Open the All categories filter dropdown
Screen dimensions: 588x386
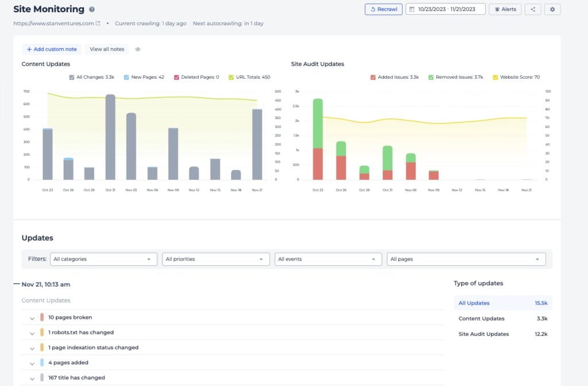[x=103, y=259]
